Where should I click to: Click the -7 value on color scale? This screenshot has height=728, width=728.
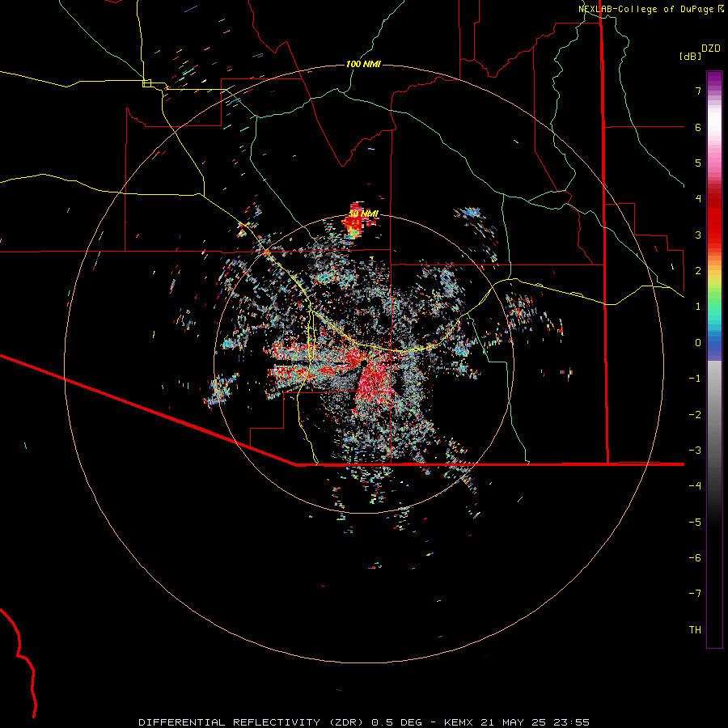695,594
